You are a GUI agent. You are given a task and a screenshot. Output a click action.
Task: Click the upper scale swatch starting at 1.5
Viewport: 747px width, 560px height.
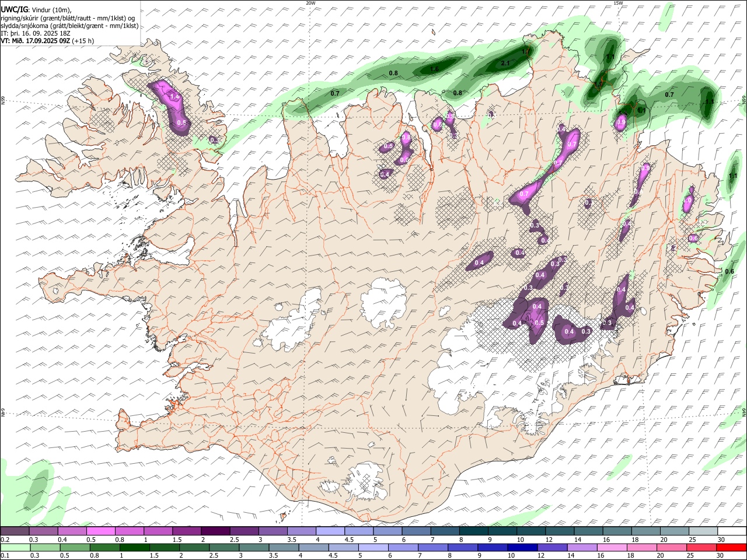click(187, 531)
